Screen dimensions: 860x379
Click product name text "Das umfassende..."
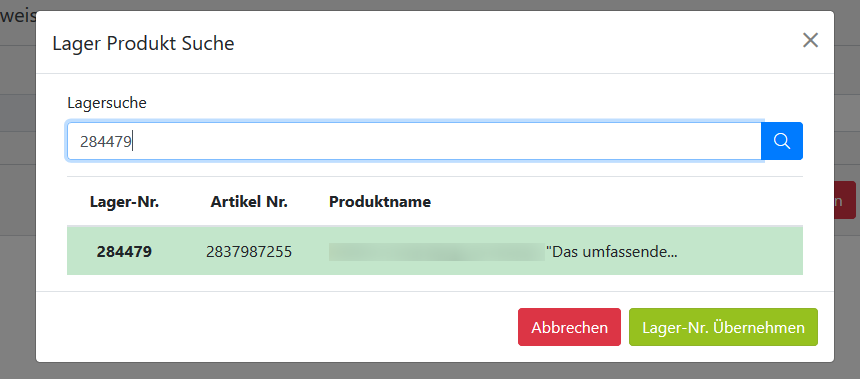612,252
